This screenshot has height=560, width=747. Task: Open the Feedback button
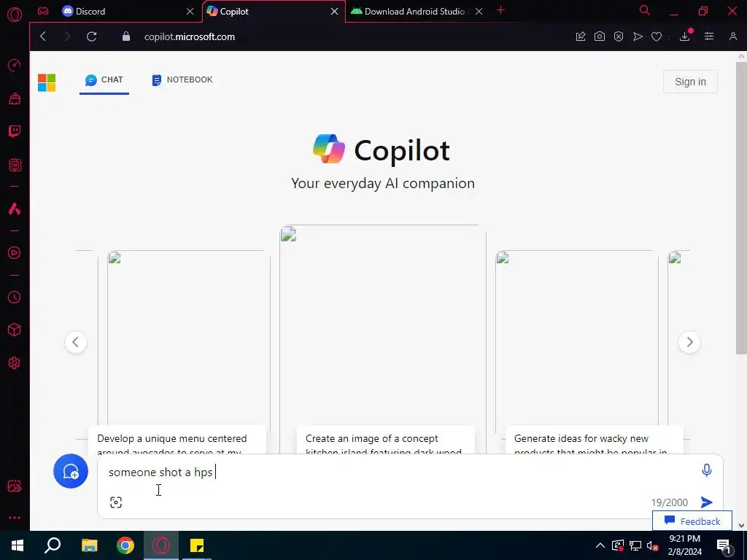coord(692,521)
